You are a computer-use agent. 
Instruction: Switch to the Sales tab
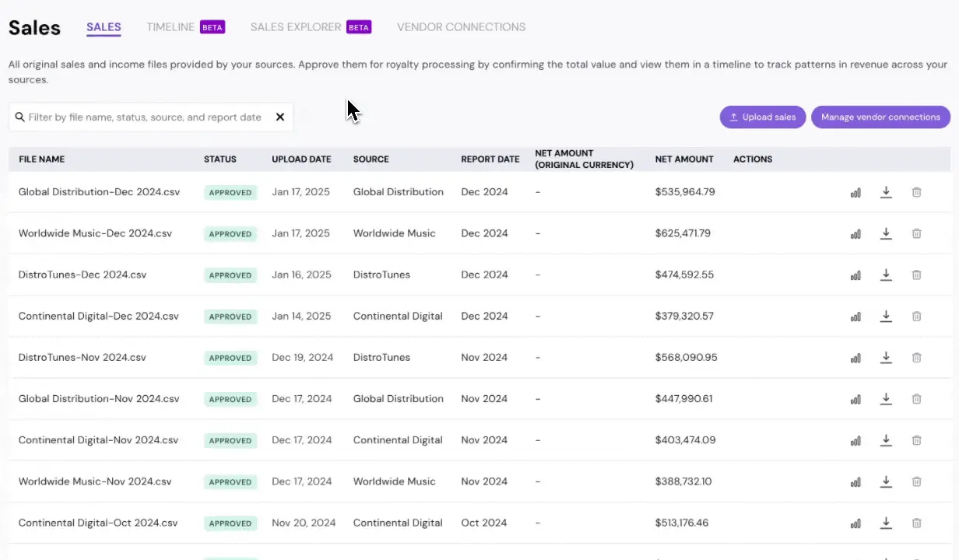[104, 27]
